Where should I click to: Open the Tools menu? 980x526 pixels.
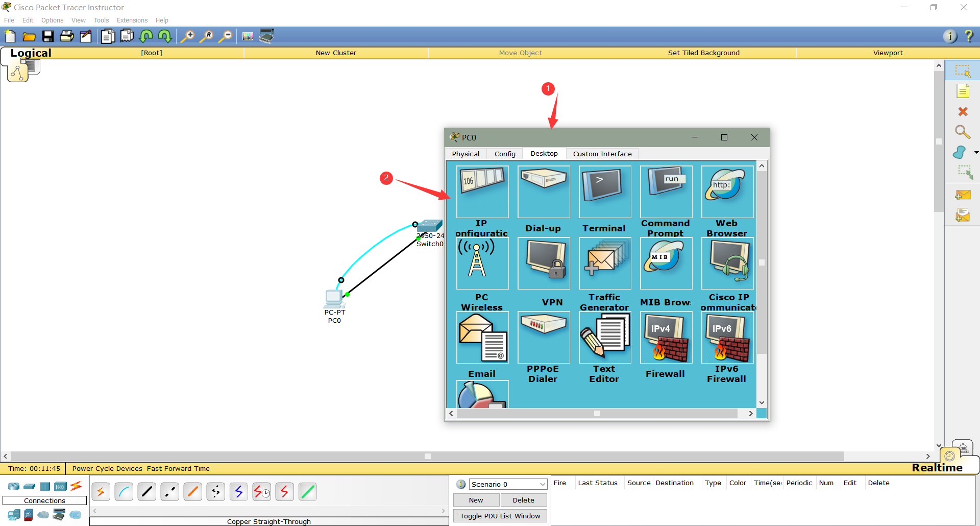(x=101, y=20)
